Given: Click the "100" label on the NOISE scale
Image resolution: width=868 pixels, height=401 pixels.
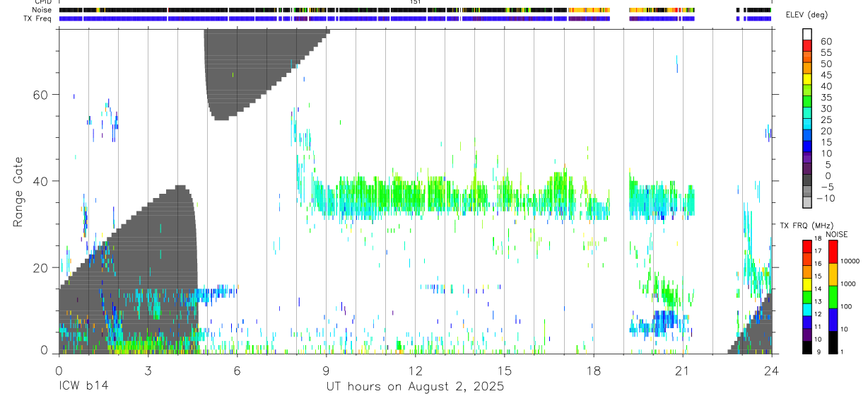Looking at the screenshot, I should click(x=846, y=307).
